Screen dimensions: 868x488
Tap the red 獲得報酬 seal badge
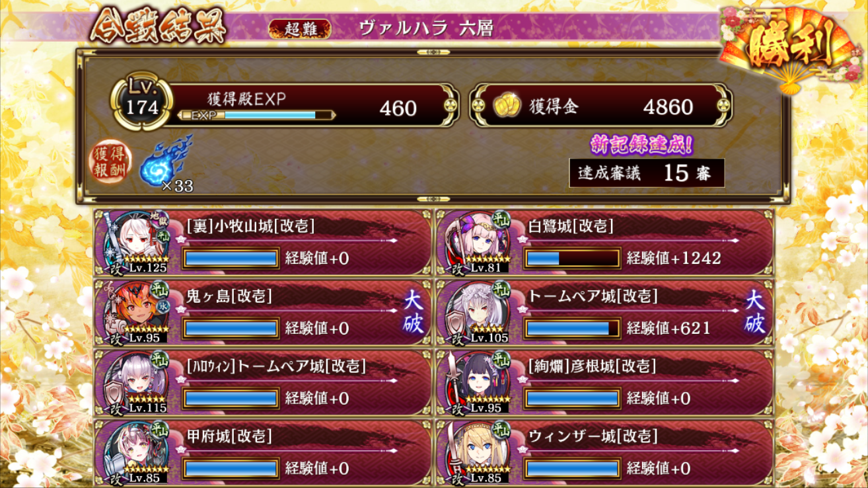[111, 162]
